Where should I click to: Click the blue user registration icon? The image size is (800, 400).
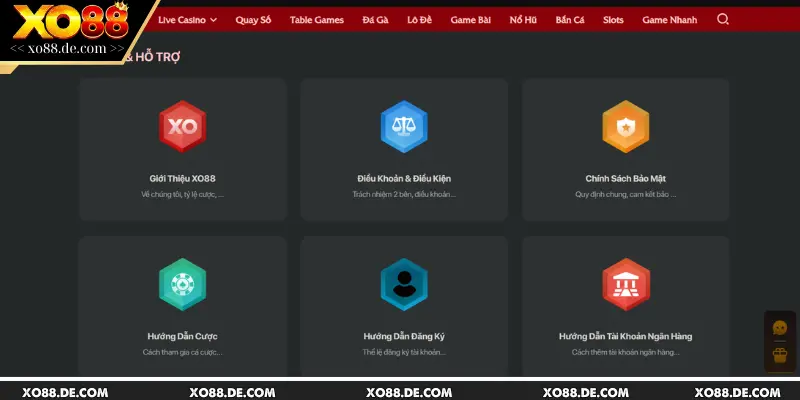tap(404, 284)
